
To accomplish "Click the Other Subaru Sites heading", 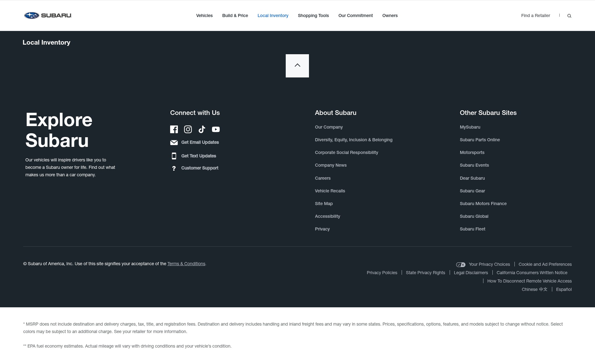I will tap(488, 113).
